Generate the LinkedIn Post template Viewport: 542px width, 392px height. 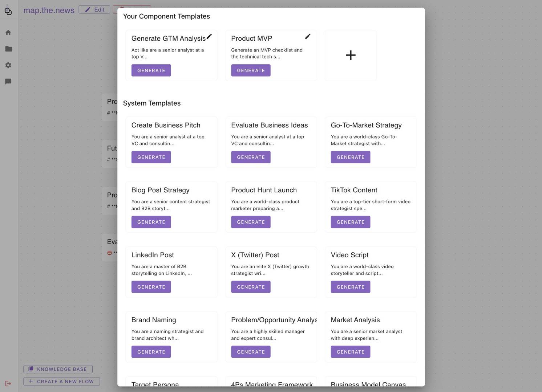coord(151,287)
